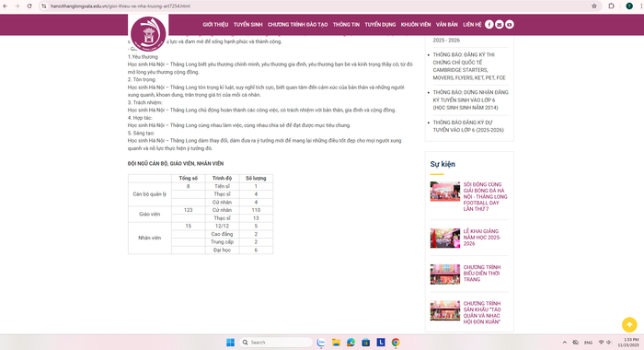This screenshot has width=644, height=350.
Task: Open Táo quân và nhạc hội đón xuân link
Action: (482, 312)
